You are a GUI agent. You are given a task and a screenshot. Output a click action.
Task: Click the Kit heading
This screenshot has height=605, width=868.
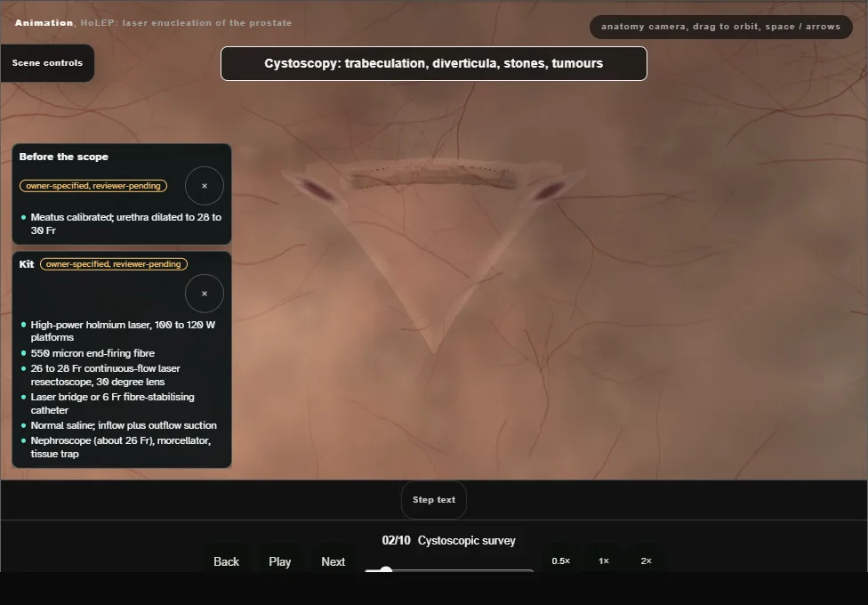coord(27,264)
